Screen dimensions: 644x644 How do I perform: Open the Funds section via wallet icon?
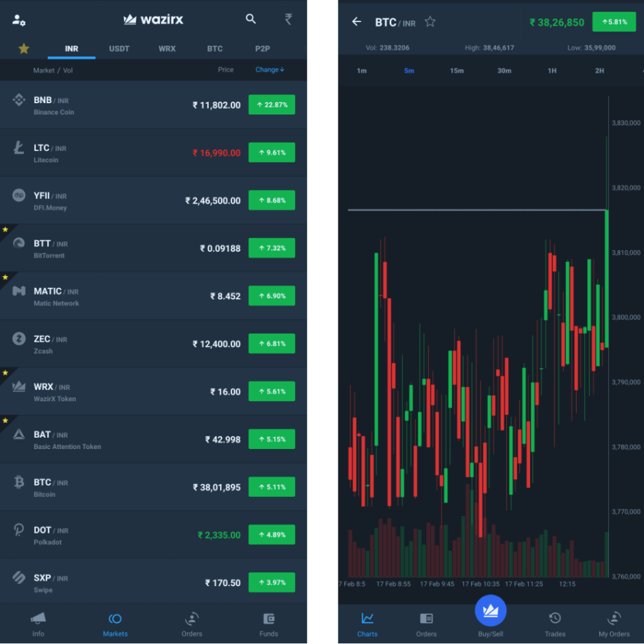(x=269, y=623)
